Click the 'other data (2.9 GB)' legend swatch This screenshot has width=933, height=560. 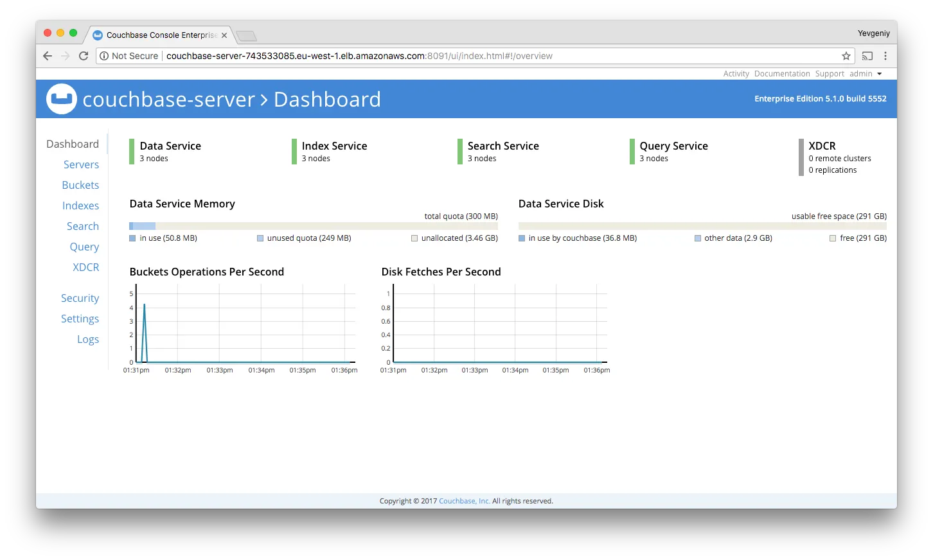point(698,238)
